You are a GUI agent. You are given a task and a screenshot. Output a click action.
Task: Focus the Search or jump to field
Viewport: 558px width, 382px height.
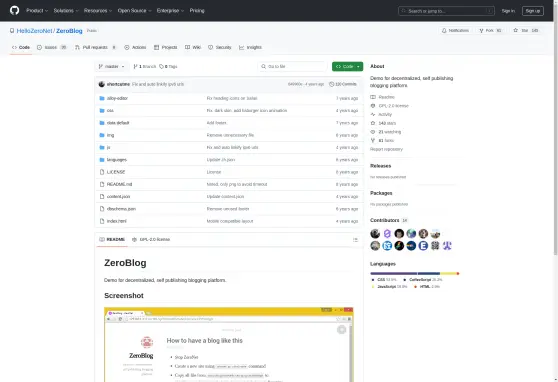click(446, 11)
